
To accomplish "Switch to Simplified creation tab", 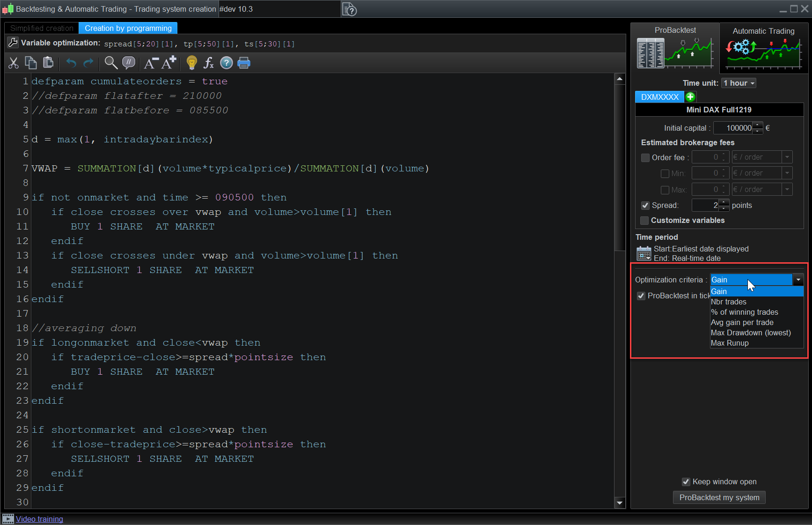I will tap(42, 28).
